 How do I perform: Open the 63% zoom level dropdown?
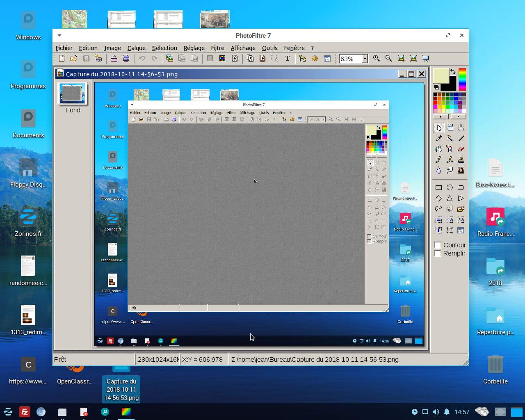click(x=364, y=59)
